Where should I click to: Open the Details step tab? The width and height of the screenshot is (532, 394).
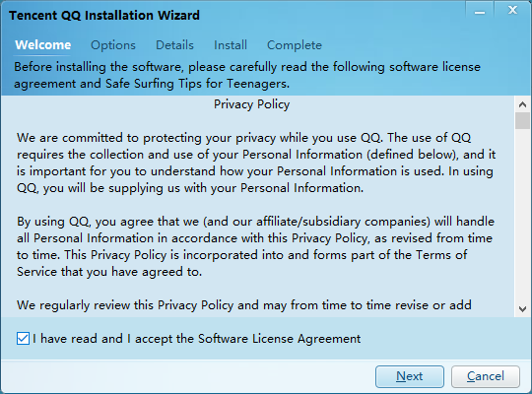pos(174,44)
